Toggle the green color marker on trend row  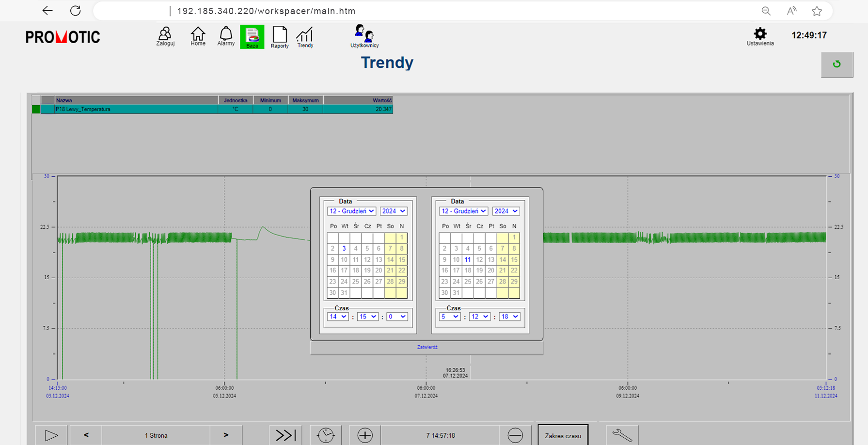pos(36,109)
